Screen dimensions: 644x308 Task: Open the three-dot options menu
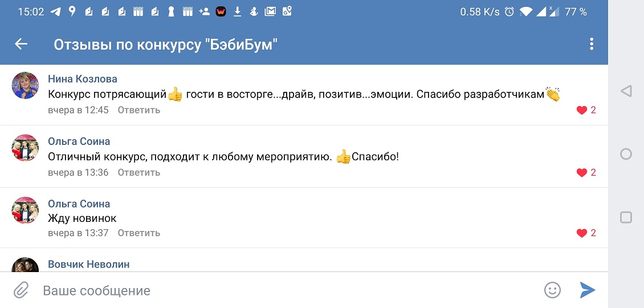pos(592,44)
